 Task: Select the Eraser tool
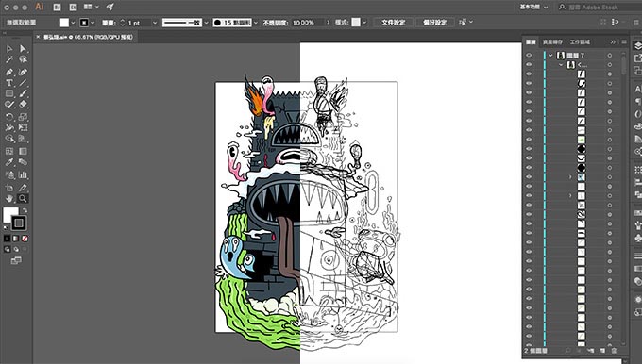click(23, 105)
